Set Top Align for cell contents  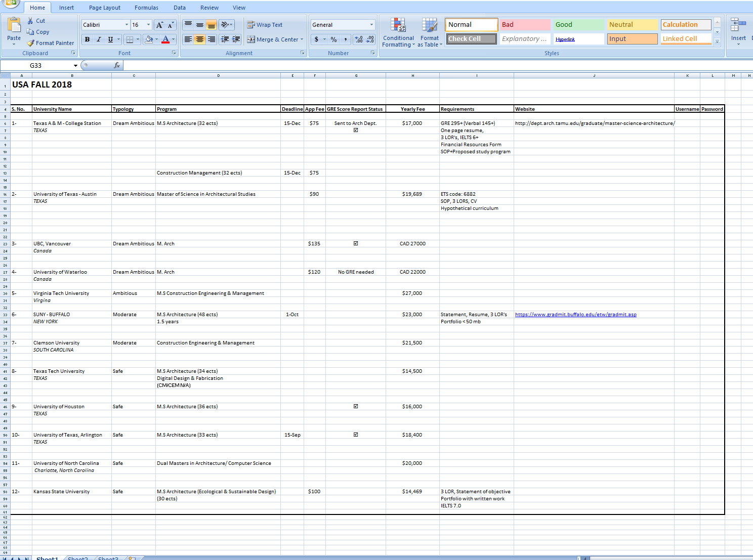tap(188, 25)
